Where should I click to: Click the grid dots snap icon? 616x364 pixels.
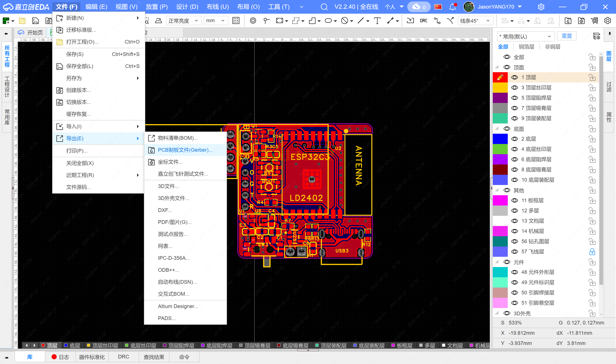click(x=236, y=21)
